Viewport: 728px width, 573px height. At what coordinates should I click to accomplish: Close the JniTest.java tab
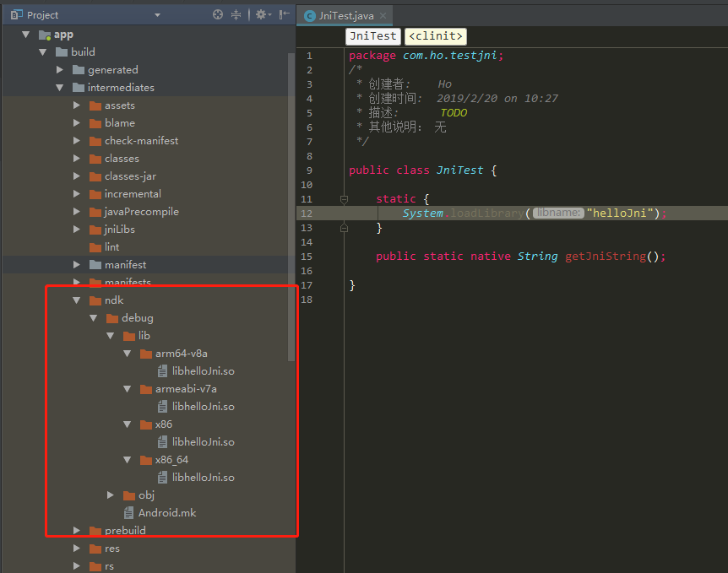pyautogui.click(x=383, y=16)
